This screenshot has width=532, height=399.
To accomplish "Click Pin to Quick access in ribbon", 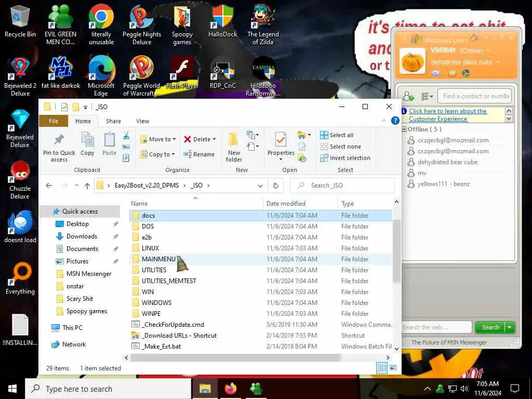I will (59, 148).
